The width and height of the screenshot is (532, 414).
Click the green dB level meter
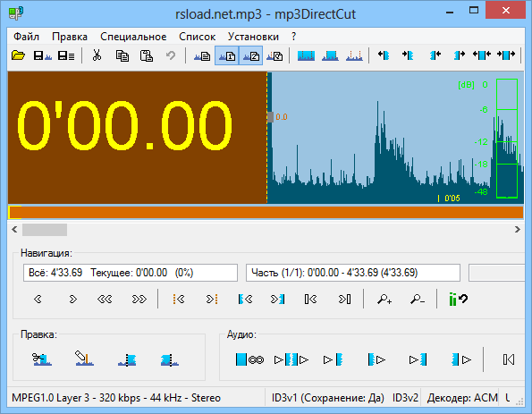507,138
